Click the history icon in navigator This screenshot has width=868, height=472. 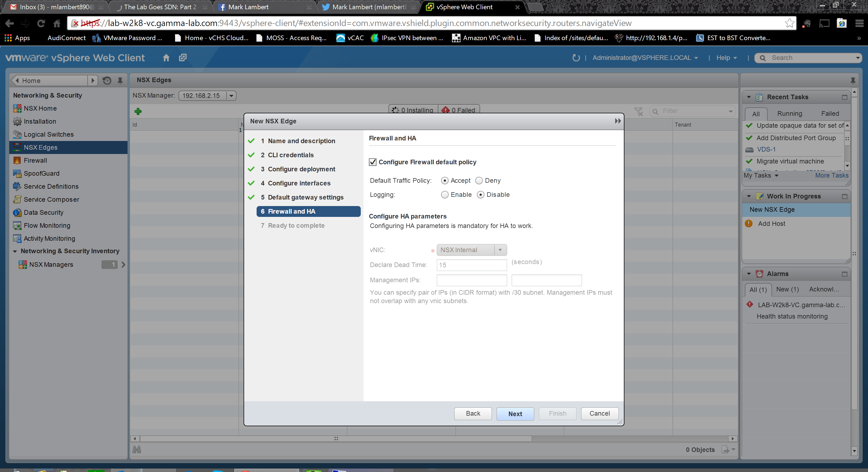[107, 81]
